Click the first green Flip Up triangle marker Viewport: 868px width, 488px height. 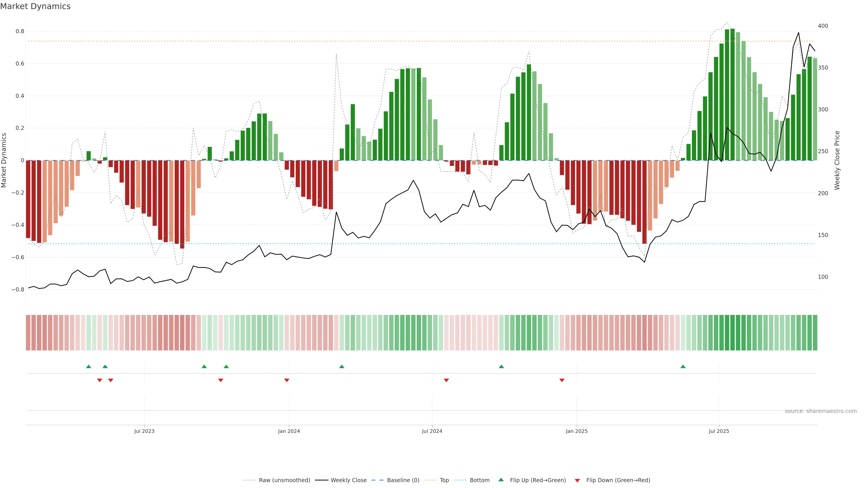[89, 366]
